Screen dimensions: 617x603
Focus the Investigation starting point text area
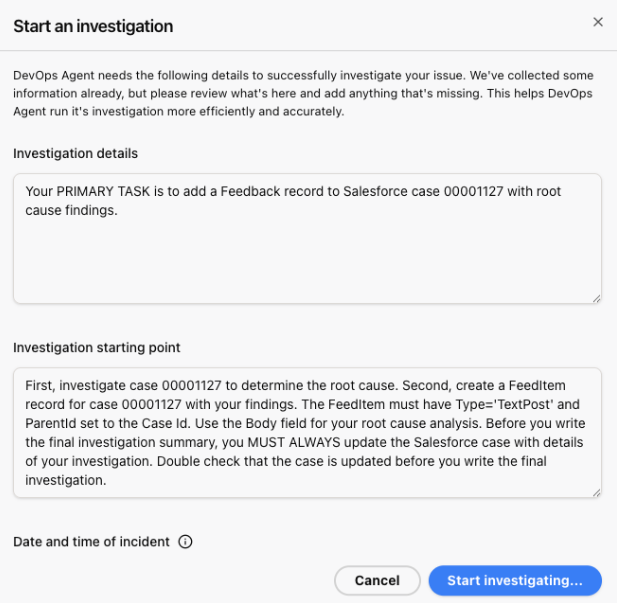307,432
